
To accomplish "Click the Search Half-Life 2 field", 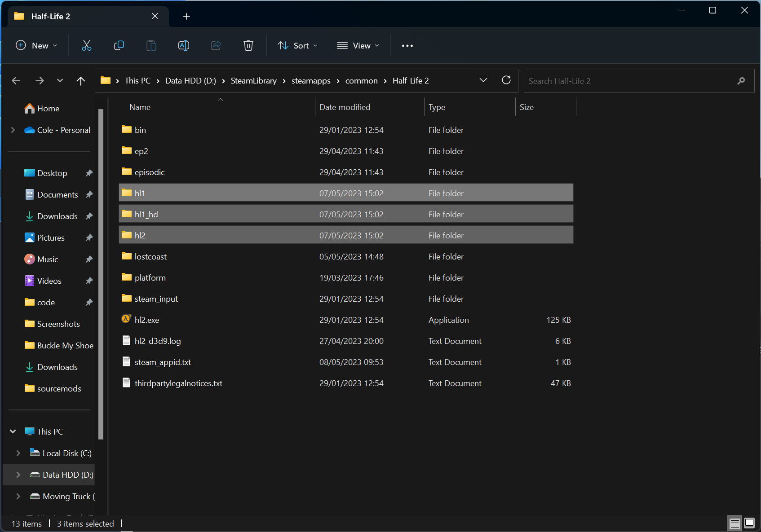I will tap(629, 81).
